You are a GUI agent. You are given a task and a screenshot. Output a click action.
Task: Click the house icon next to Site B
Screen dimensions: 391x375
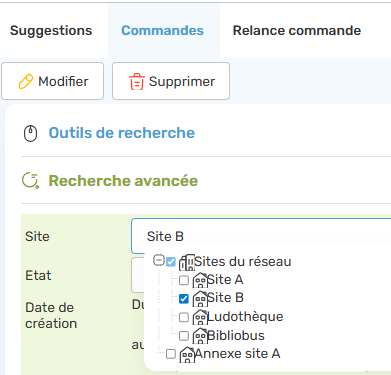click(200, 299)
